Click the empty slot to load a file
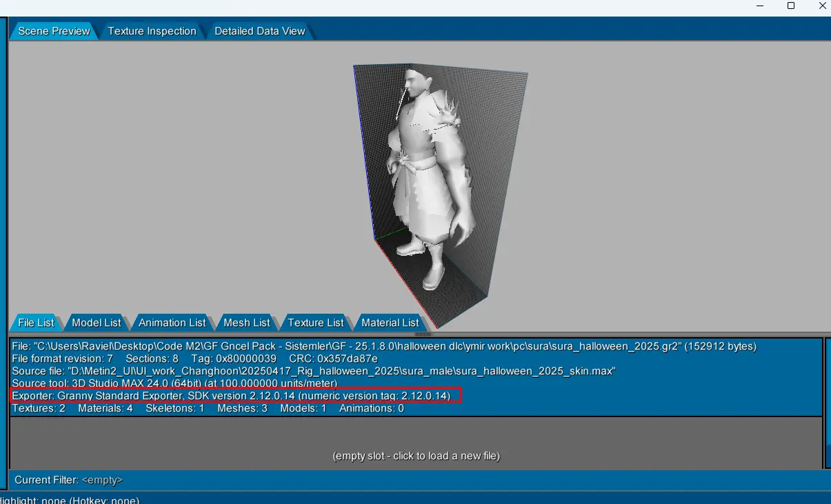This screenshot has height=504, width=831. click(416, 456)
